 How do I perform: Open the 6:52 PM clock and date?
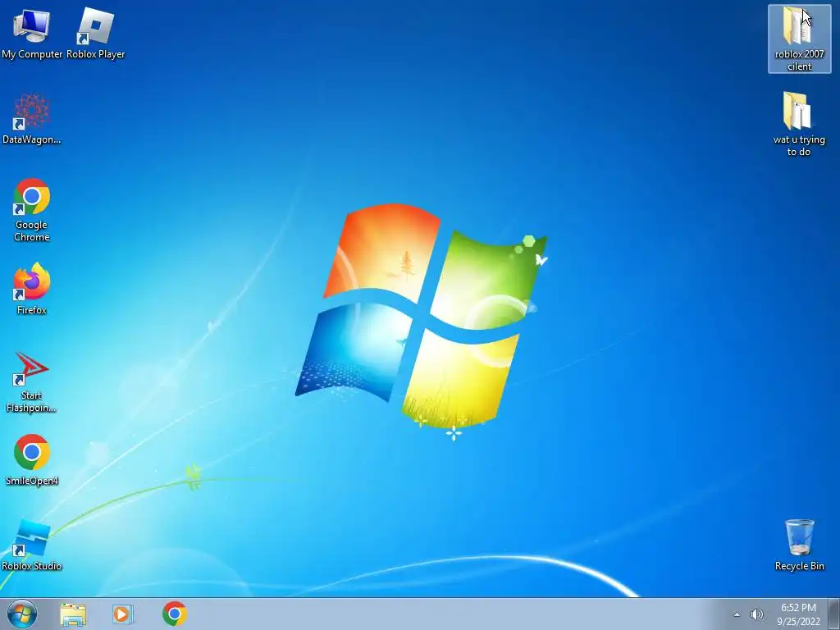[798, 614]
